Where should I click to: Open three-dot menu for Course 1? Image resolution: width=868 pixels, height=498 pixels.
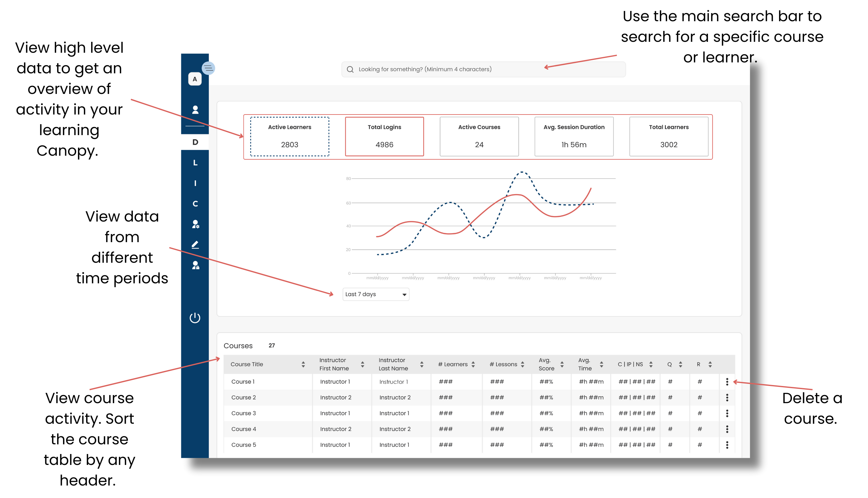(727, 382)
